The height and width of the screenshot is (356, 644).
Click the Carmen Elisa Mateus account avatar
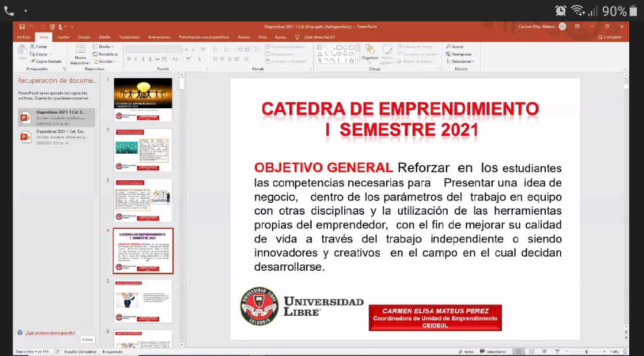pos(562,27)
